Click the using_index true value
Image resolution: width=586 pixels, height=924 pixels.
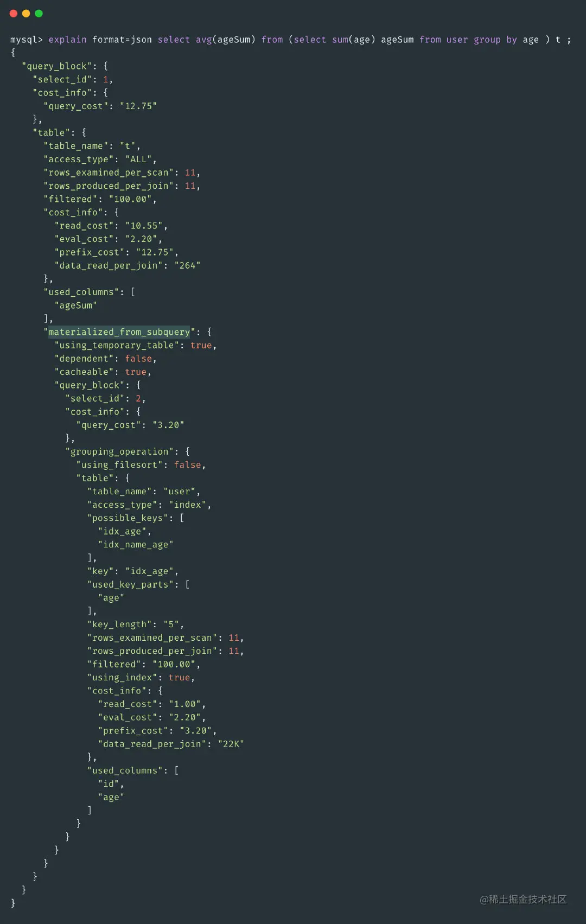[x=180, y=678]
